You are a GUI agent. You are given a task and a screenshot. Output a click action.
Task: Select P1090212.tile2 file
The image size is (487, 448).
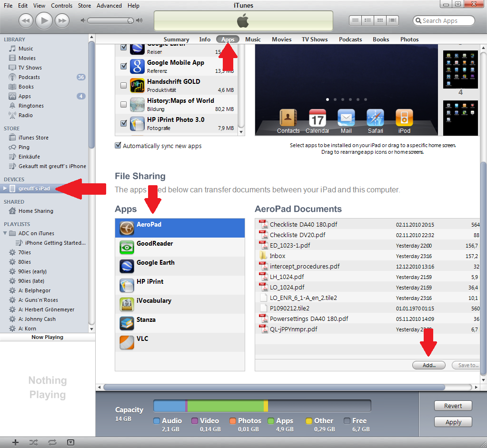click(368, 308)
